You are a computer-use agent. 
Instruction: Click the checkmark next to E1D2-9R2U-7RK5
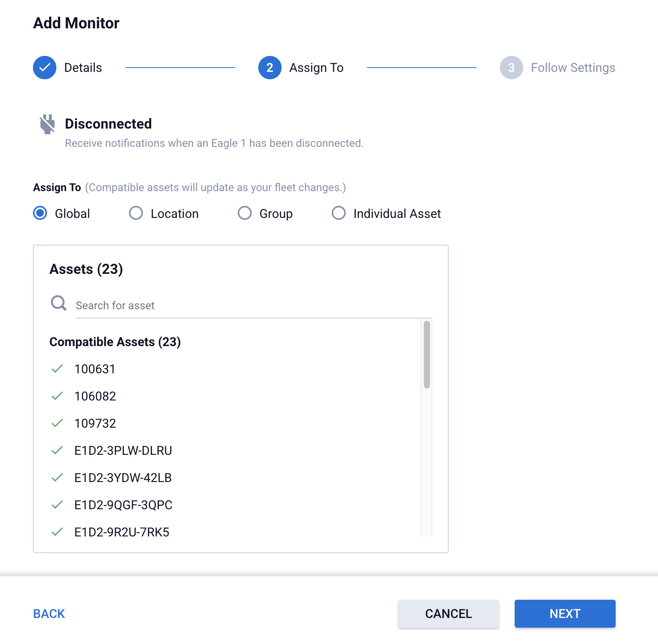pyautogui.click(x=57, y=532)
